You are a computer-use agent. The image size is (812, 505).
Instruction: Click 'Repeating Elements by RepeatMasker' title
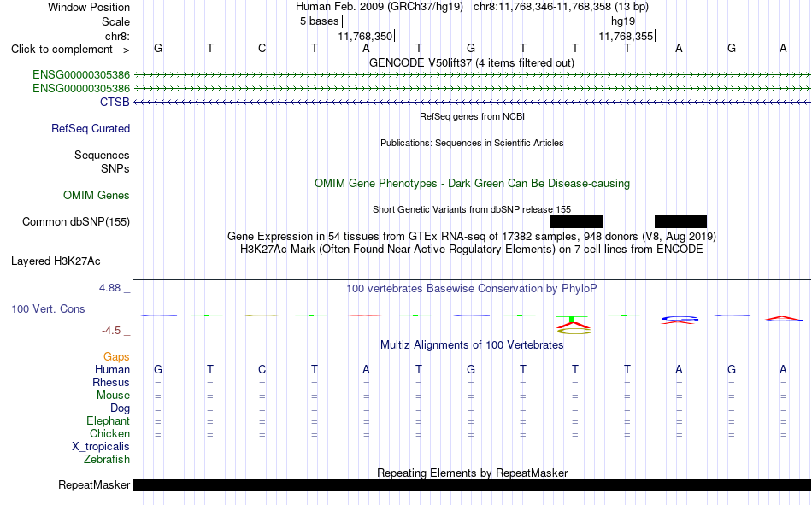point(473,473)
